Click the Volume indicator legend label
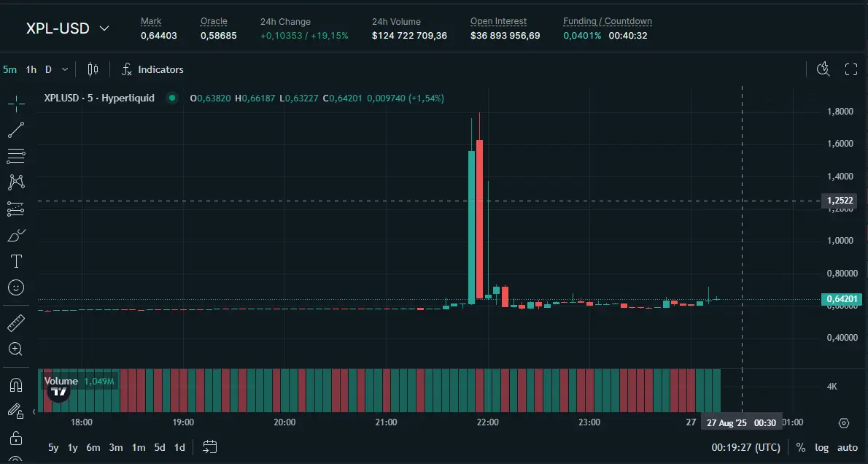 pyautogui.click(x=61, y=381)
